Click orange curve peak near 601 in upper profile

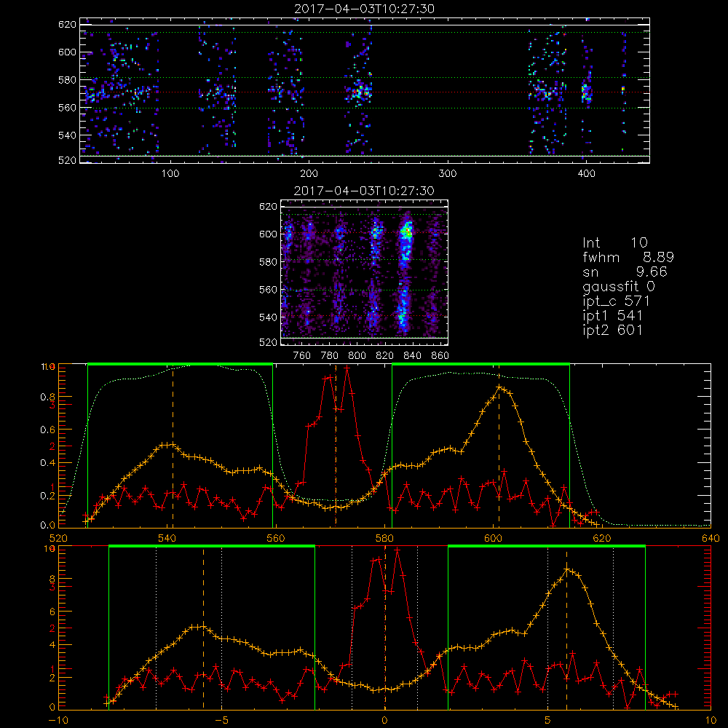click(499, 387)
